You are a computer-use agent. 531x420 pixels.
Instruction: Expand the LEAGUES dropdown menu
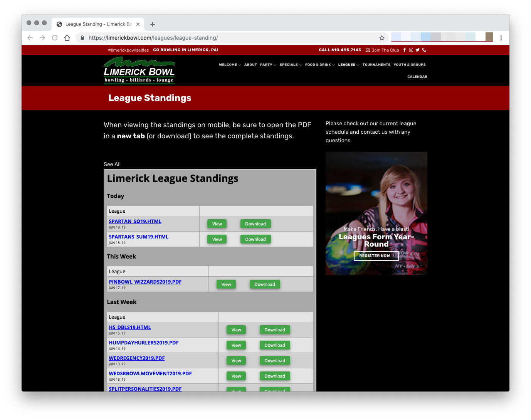point(348,65)
